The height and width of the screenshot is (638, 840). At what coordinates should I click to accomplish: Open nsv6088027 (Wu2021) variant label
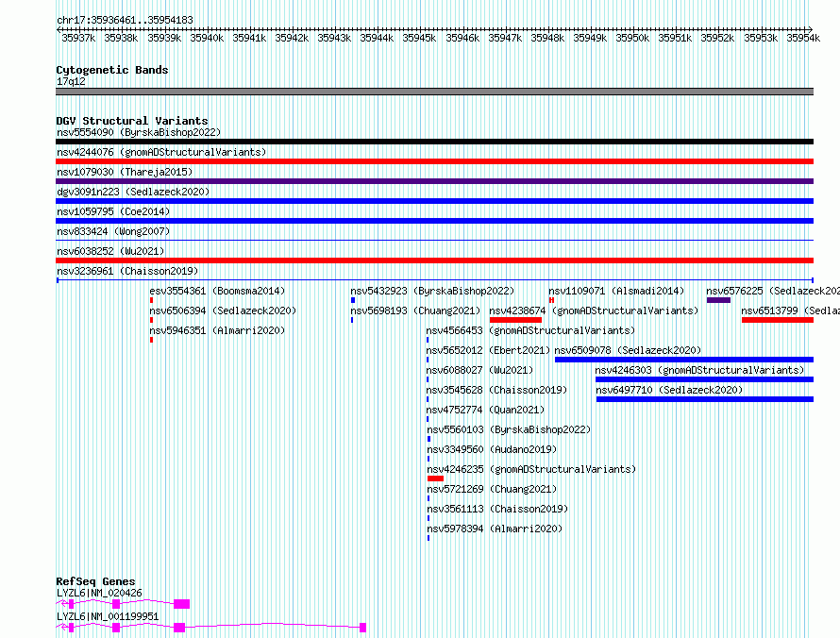point(479,370)
